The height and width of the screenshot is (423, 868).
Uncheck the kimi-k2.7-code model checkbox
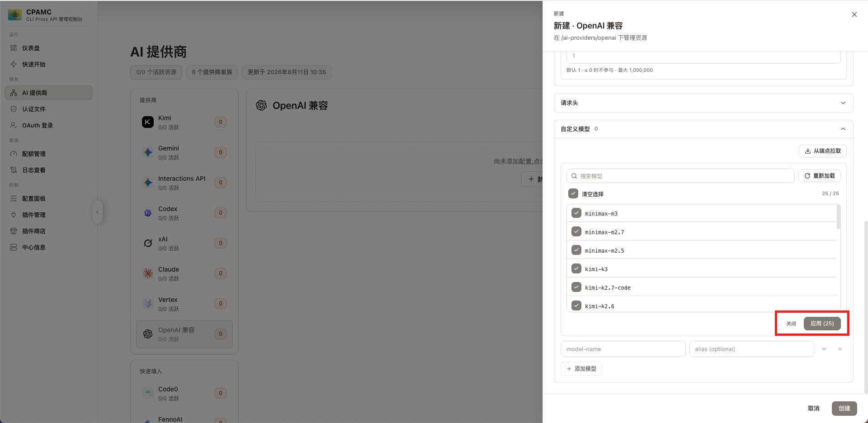576,287
